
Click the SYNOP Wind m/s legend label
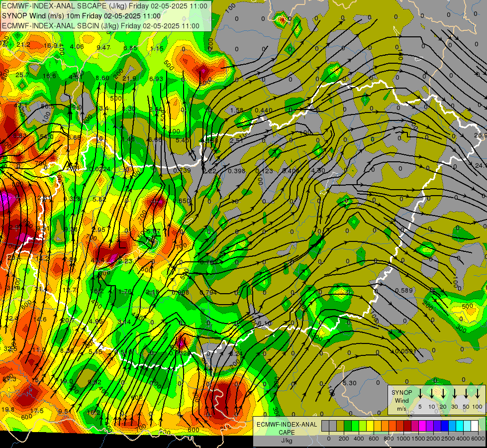[401, 401]
